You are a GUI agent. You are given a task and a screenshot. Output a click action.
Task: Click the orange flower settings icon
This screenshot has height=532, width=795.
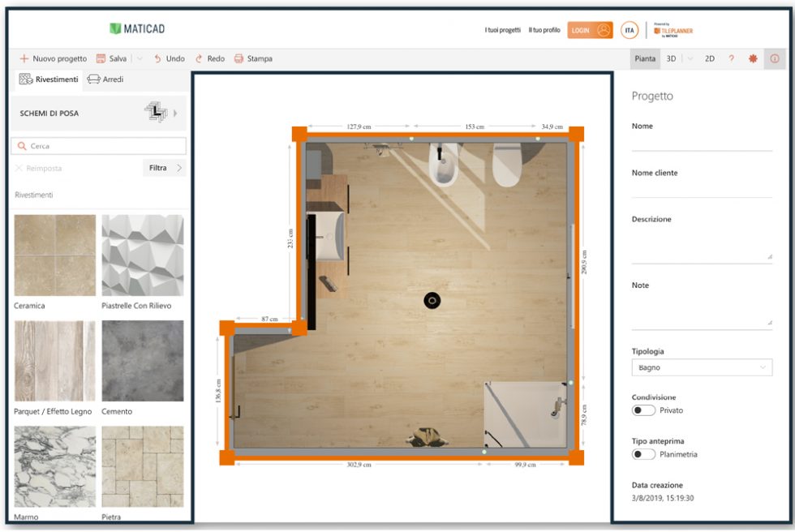pos(752,58)
